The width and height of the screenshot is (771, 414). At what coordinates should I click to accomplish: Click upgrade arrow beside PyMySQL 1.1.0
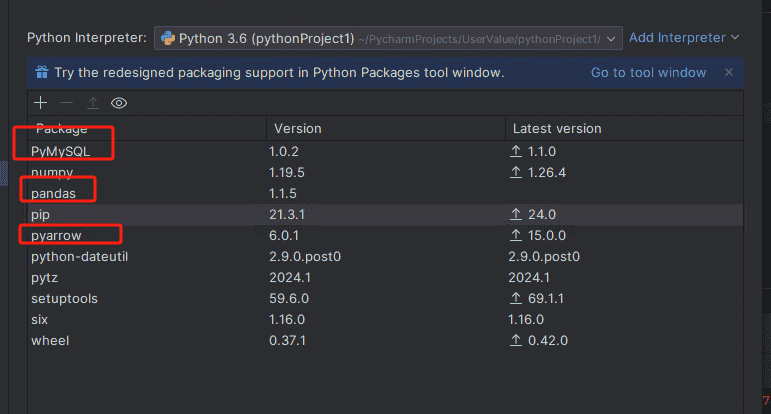tap(516, 151)
